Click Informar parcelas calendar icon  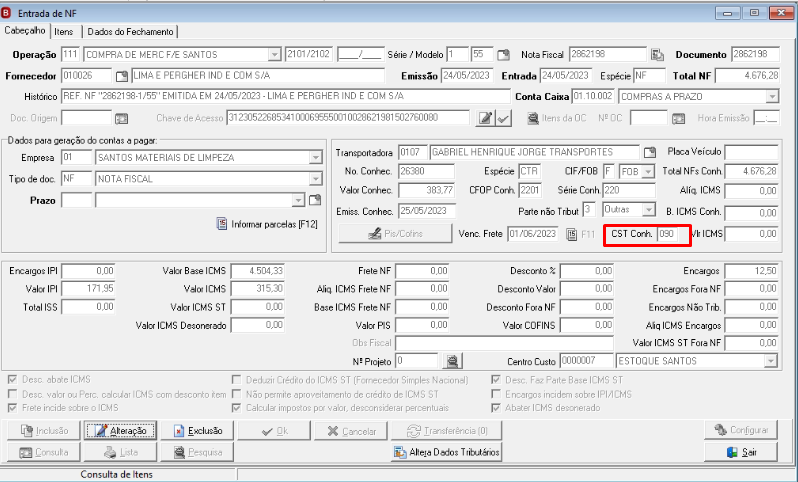pyautogui.click(x=222, y=223)
